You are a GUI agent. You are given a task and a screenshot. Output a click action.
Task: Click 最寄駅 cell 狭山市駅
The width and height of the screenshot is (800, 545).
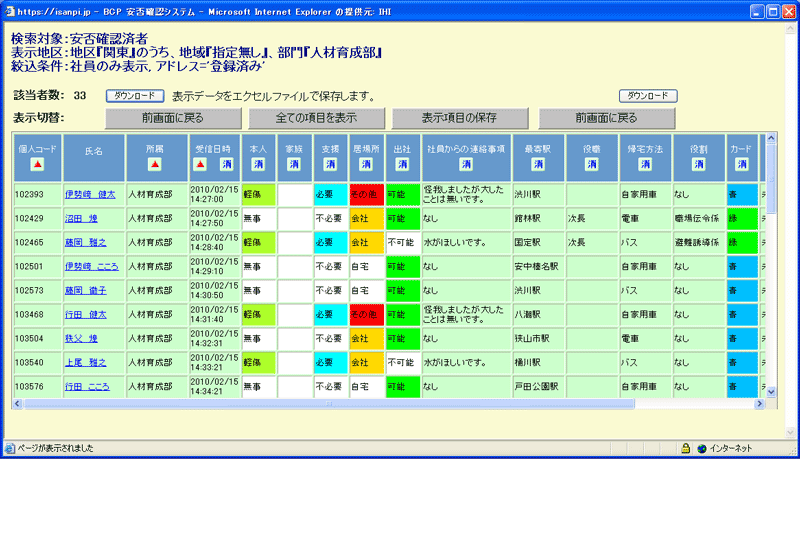pos(538,338)
